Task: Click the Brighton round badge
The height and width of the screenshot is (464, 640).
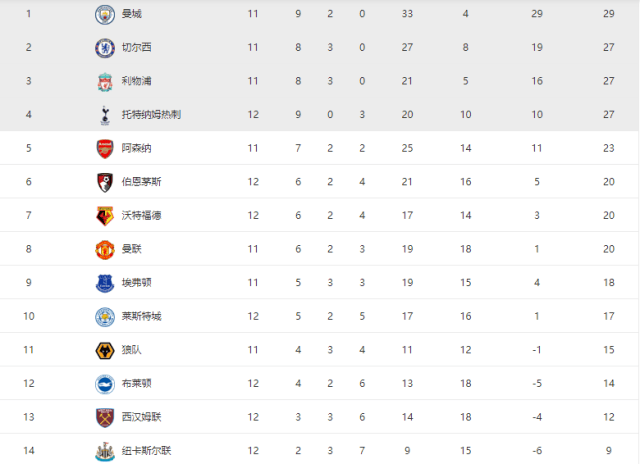Action: coord(103,383)
